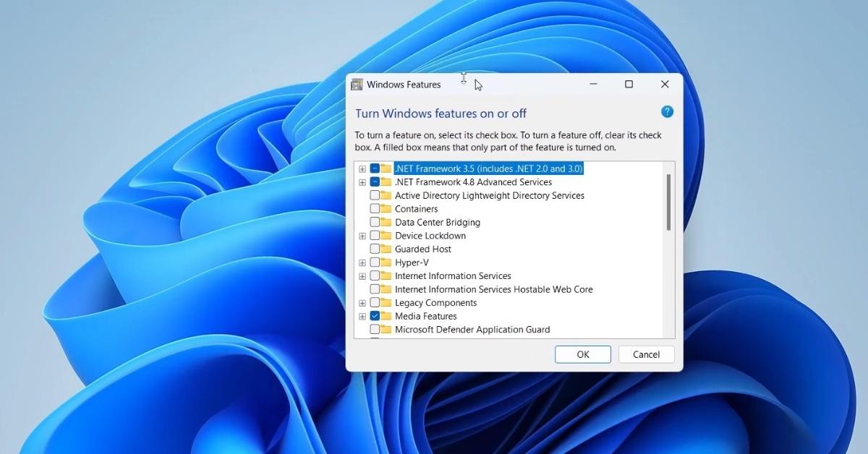The height and width of the screenshot is (454, 868).
Task: Select the "Device Lockdown" row text
Action: [x=430, y=236]
